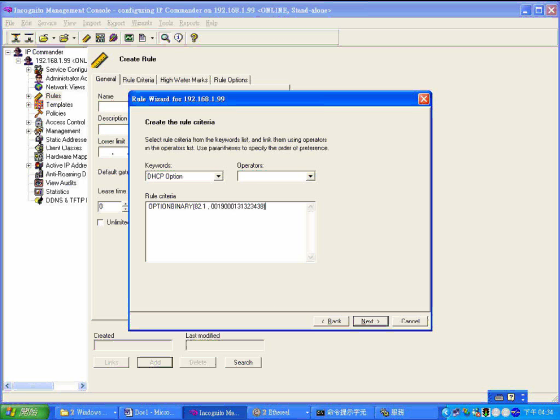The height and width of the screenshot is (420, 560).
Task: Click the sidebar horizontal scrollbar right arrow
Action: coord(82,386)
